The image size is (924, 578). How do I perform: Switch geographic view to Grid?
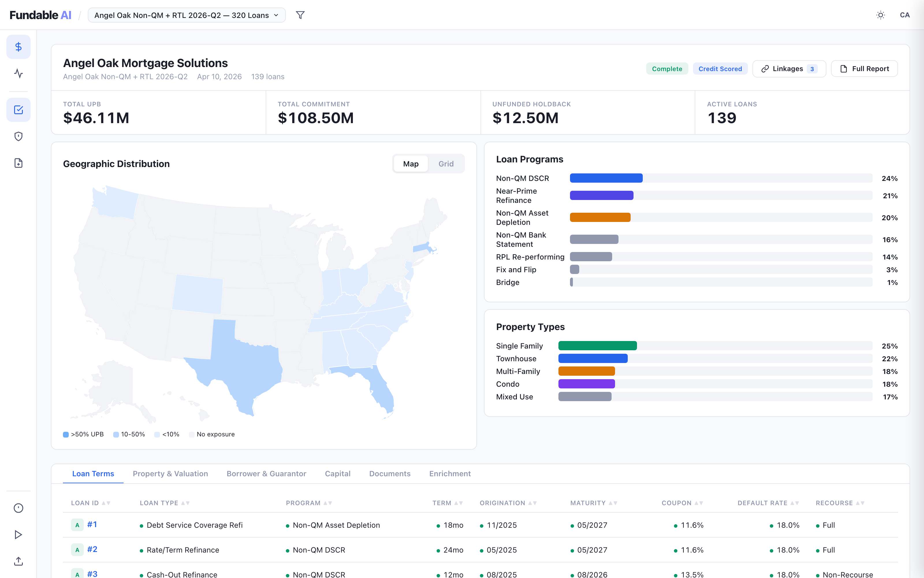tap(446, 164)
